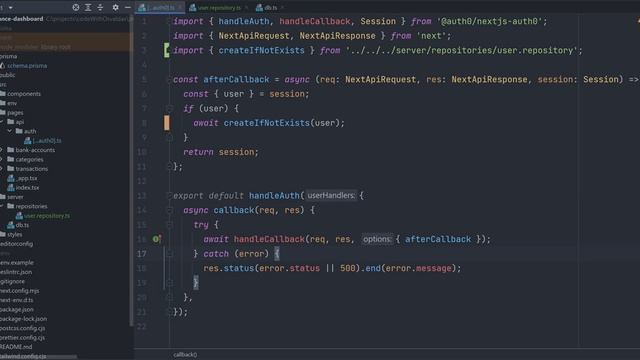Collapse the auth folder chevron
Screen dimensions: 640x360
point(10,131)
